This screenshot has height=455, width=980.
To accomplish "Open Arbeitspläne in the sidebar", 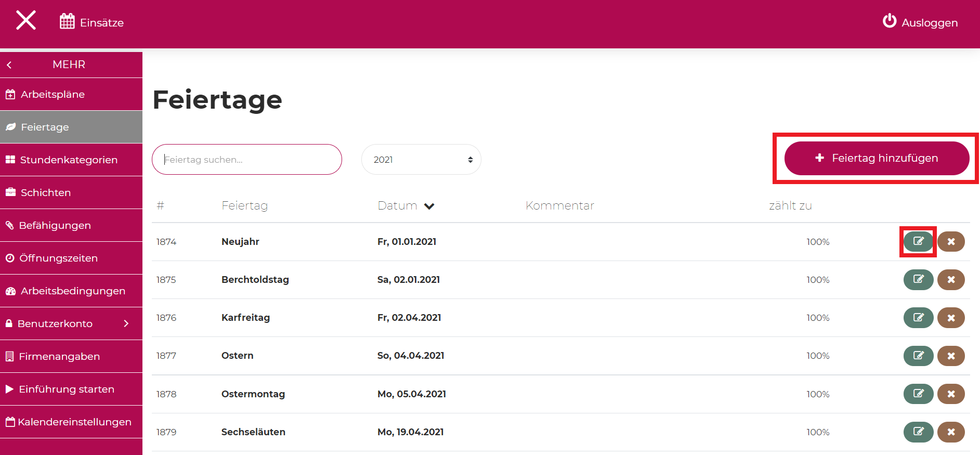I will (53, 95).
